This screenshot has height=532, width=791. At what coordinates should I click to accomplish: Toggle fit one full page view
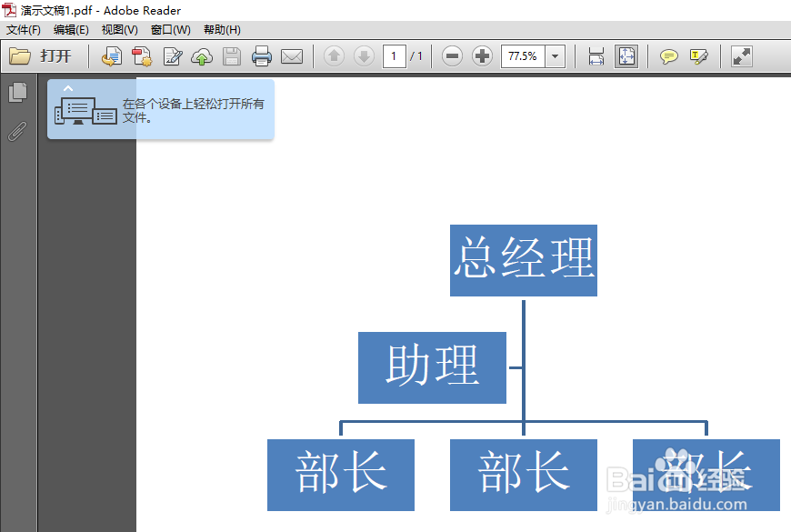[x=626, y=56]
